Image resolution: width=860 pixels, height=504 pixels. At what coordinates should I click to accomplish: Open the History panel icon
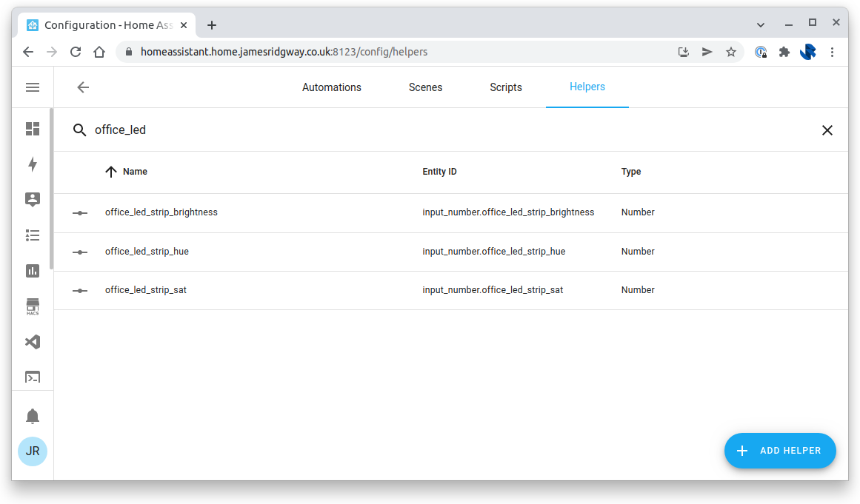[33, 271]
